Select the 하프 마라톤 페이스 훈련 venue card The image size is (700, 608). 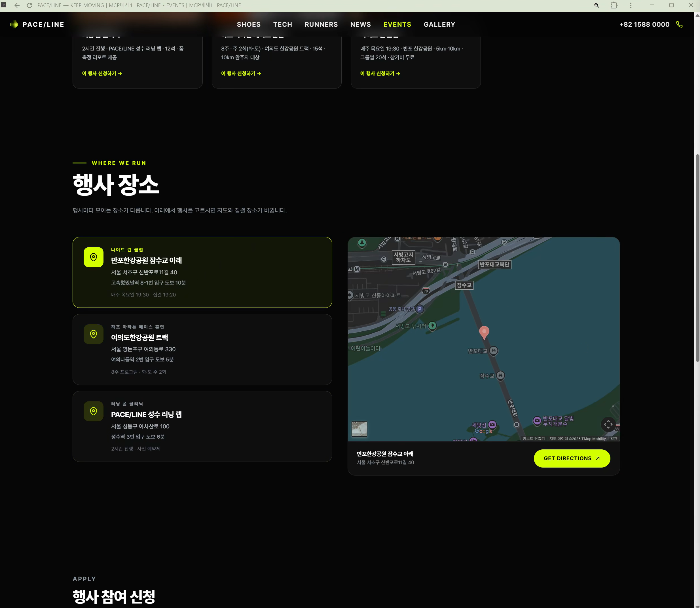tap(202, 350)
